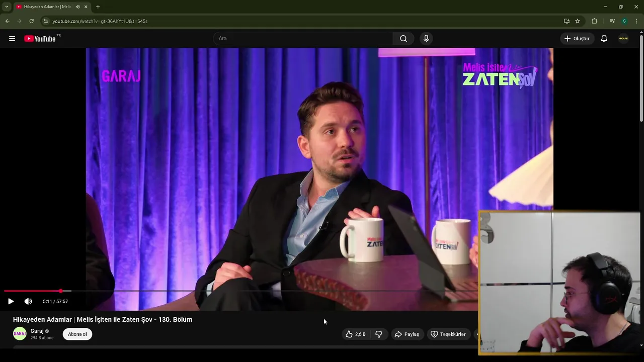Viewport: 644px width, 362px height.
Task: Open Chrome three-dot menu
Action: [x=636, y=21]
